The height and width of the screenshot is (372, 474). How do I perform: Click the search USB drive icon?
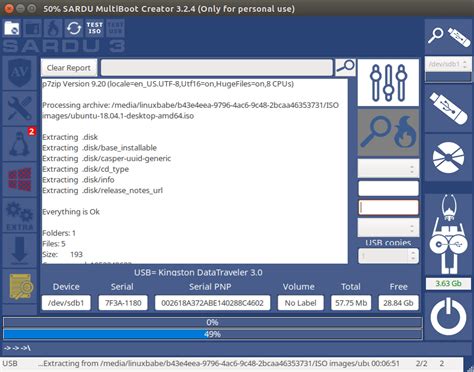(x=449, y=36)
